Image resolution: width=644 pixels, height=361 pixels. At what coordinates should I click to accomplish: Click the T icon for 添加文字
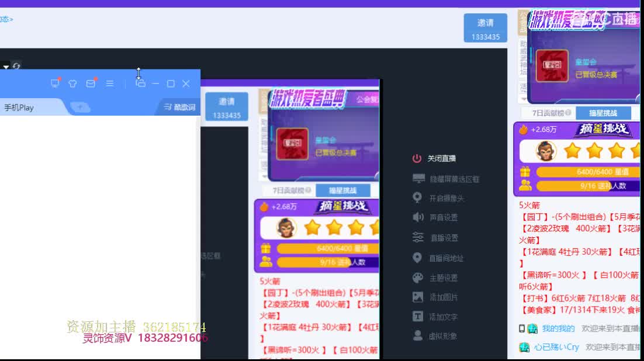[x=417, y=317]
